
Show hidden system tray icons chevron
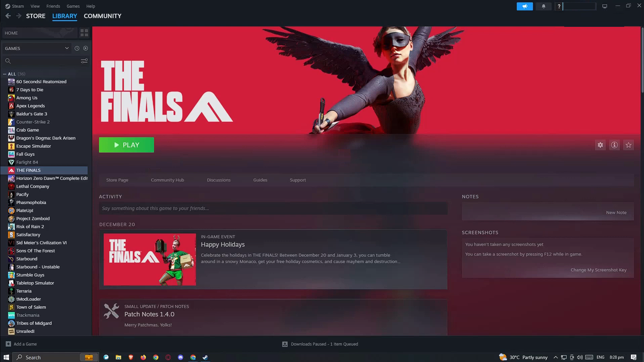coord(555,357)
